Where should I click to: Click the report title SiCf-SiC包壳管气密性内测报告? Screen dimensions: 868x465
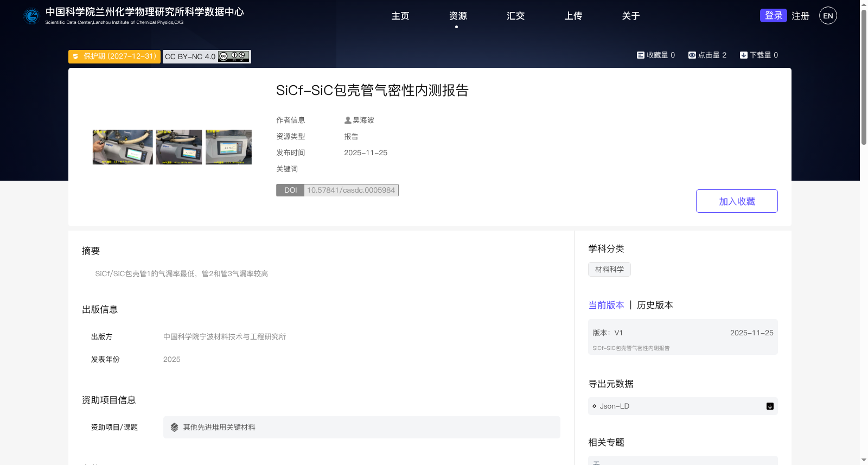coord(372,90)
